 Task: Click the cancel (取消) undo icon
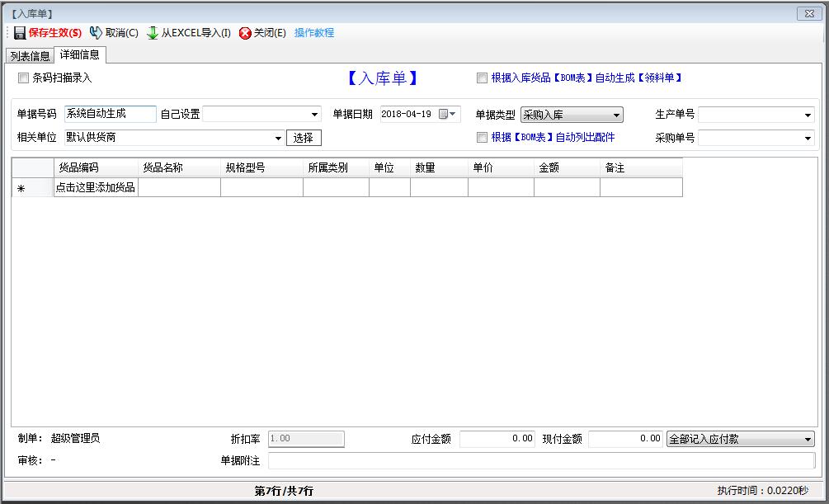96,33
